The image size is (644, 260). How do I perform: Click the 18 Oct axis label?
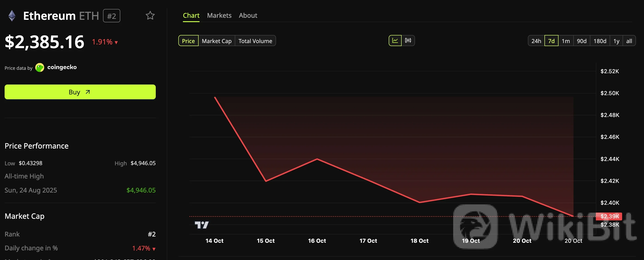click(419, 241)
